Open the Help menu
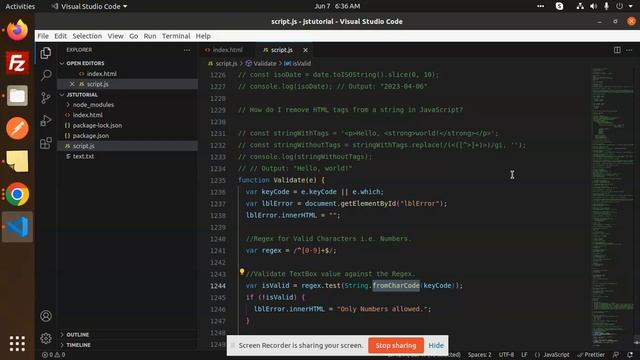640x360 pixels. 203,36
